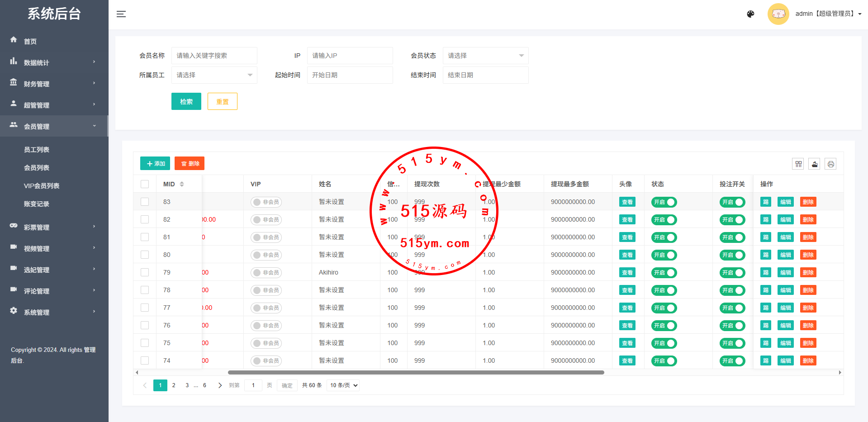Click the horizontal table scrollbar
This screenshot has width=868, height=422.
click(x=416, y=373)
